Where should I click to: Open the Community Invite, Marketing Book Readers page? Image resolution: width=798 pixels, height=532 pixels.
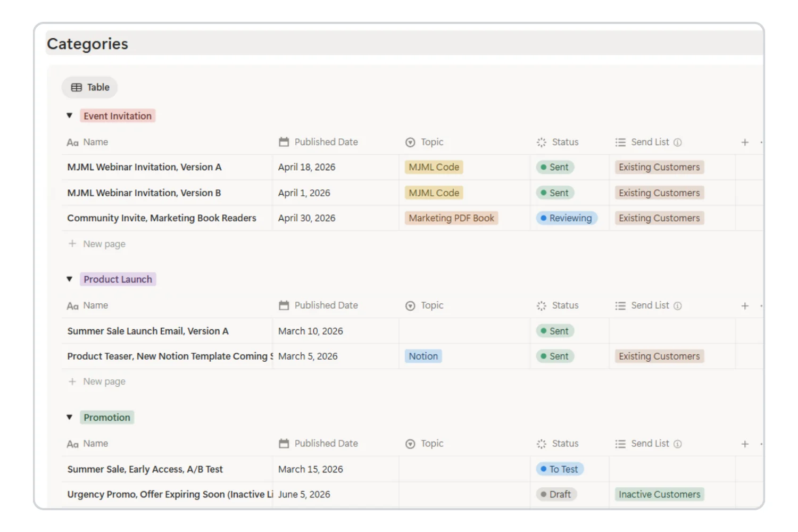point(161,218)
